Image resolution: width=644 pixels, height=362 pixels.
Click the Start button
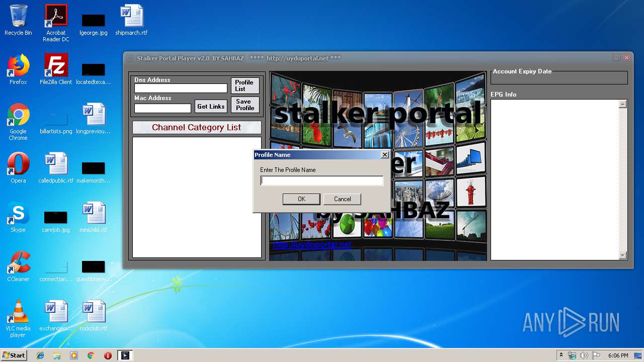(14, 355)
